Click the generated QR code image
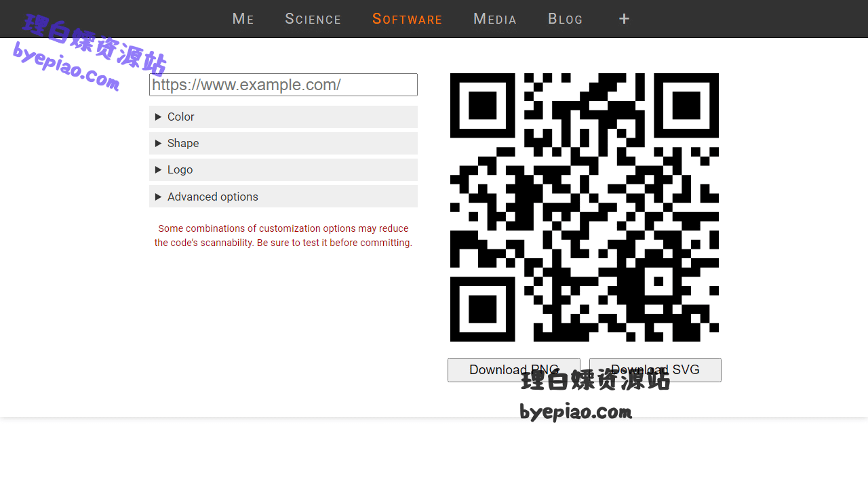The height and width of the screenshot is (488, 868). pyautogui.click(x=585, y=207)
